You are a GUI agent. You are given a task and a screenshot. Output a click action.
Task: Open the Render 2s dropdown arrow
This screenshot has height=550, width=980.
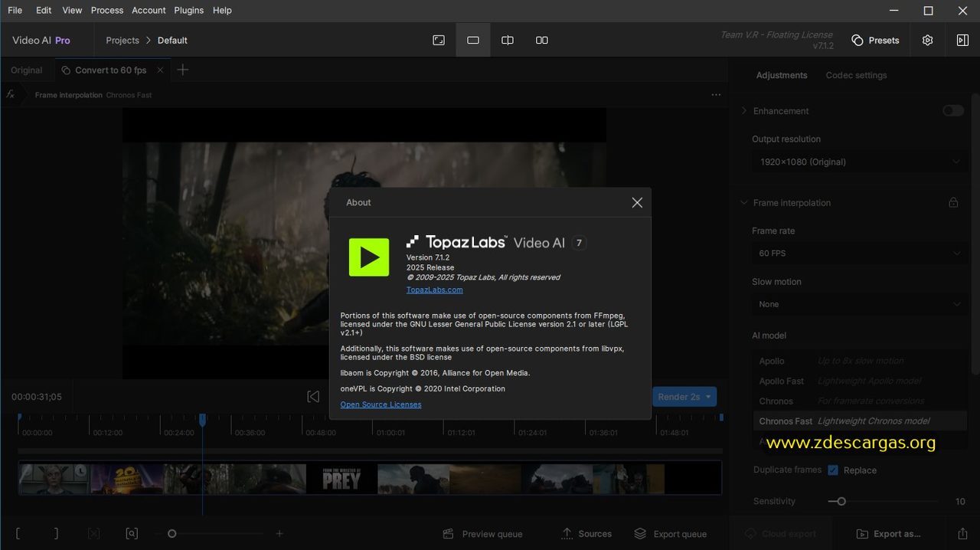click(x=708, y=397)
